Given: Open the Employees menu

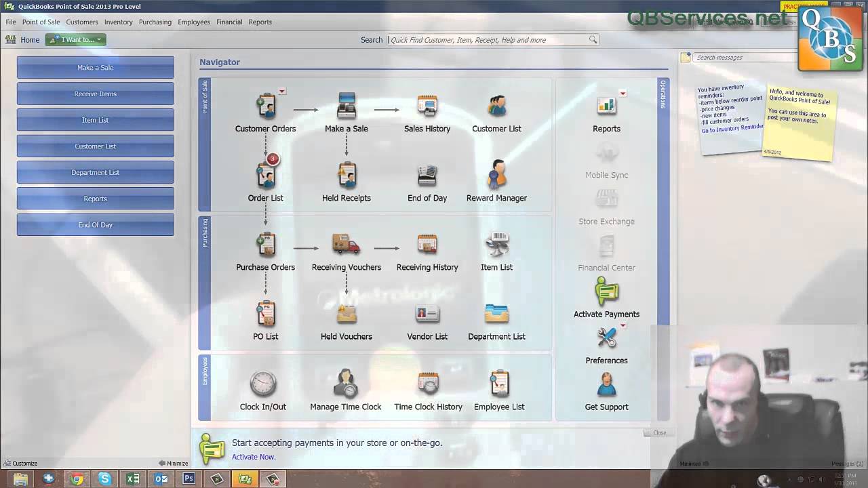Looking at the screenshot, I should 194,22.
